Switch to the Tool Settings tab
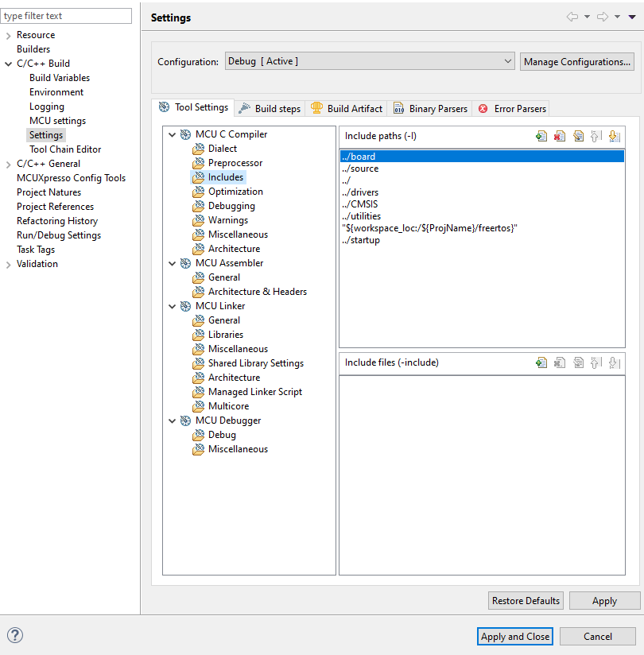 tap(193, 107)
